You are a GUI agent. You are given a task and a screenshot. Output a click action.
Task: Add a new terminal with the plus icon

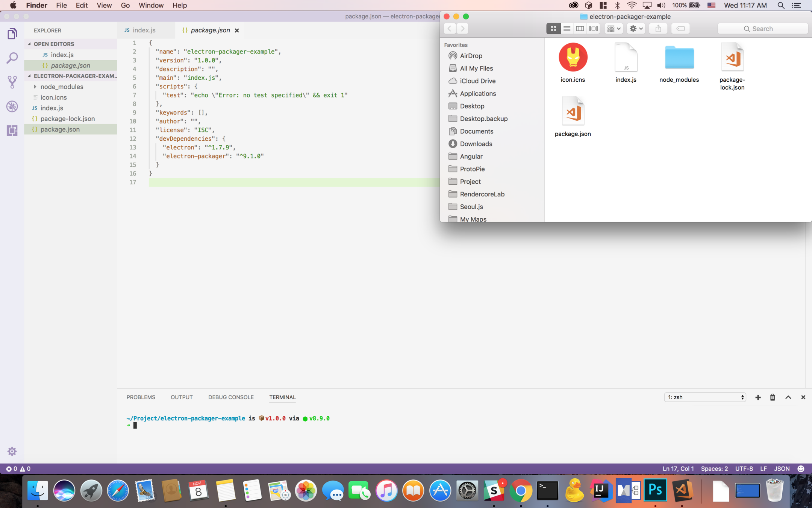(x=758, y=397)
